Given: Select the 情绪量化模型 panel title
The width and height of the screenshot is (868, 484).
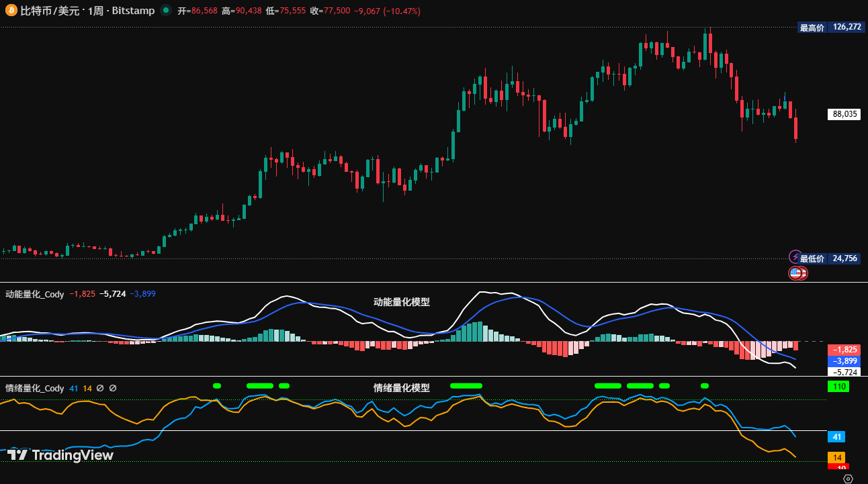Looking at the screenshot, I should point(402,387).
